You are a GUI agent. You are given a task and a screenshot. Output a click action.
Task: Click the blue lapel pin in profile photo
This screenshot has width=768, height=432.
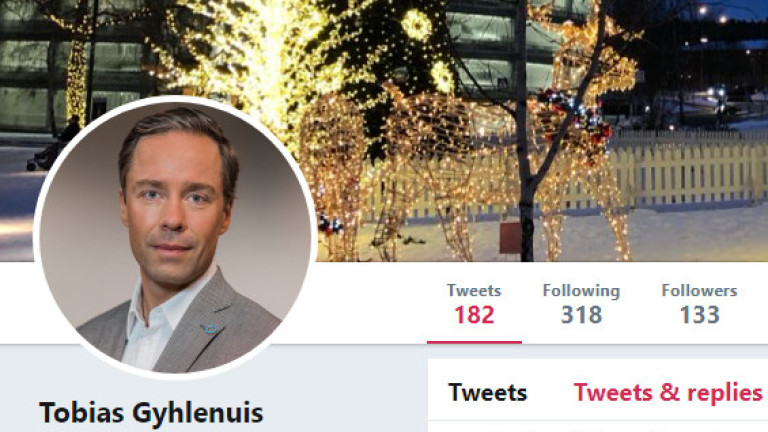211,329
